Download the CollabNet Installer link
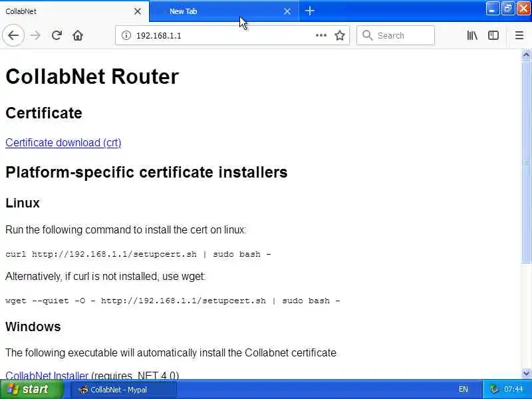The image size is (532, 399). point(47,375)
